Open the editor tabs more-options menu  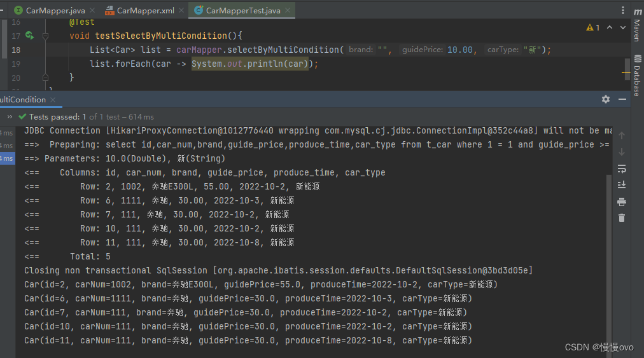point(622,10)
